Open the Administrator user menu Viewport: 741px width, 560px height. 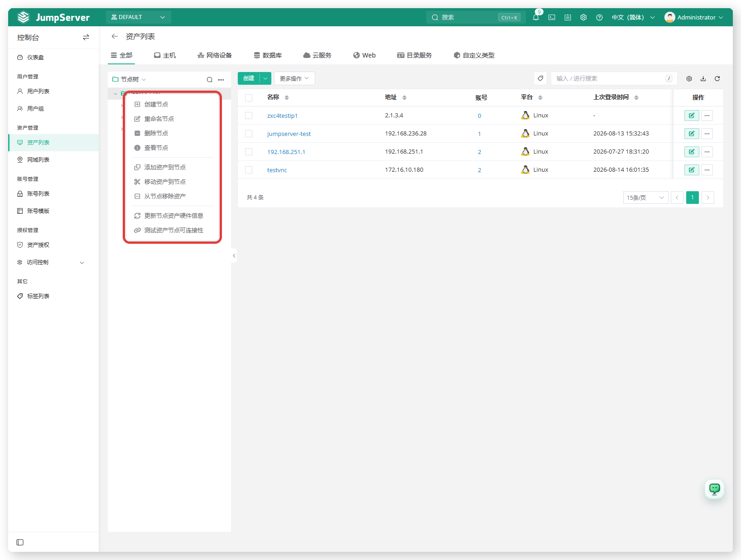693,17
